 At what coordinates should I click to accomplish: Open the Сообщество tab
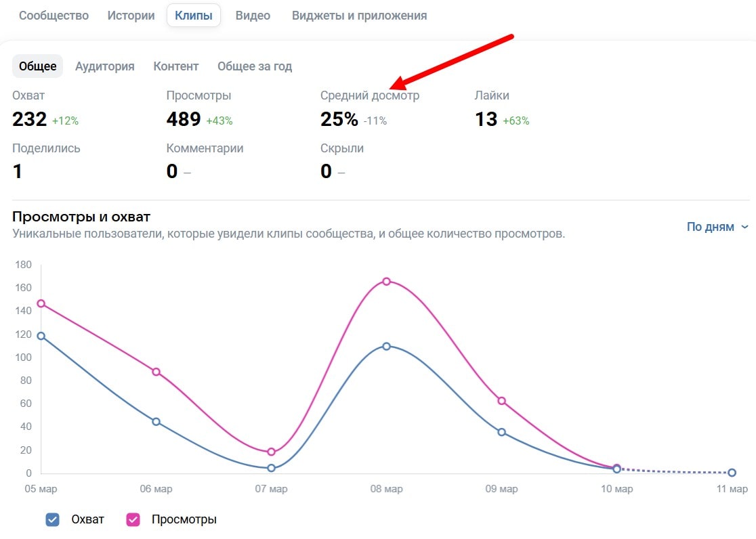coord(54,15)
